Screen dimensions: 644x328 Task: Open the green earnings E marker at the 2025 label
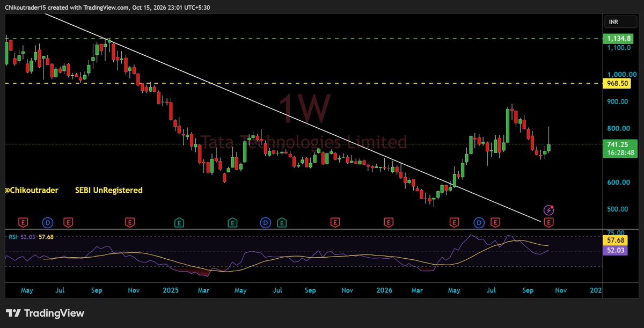tap(179, 221)
